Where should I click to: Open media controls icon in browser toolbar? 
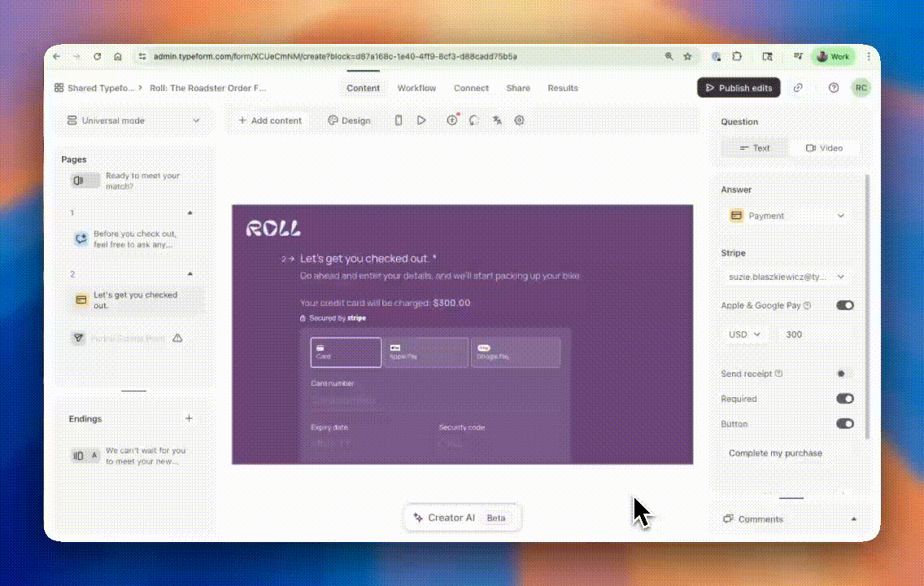(x=798, y=57)
